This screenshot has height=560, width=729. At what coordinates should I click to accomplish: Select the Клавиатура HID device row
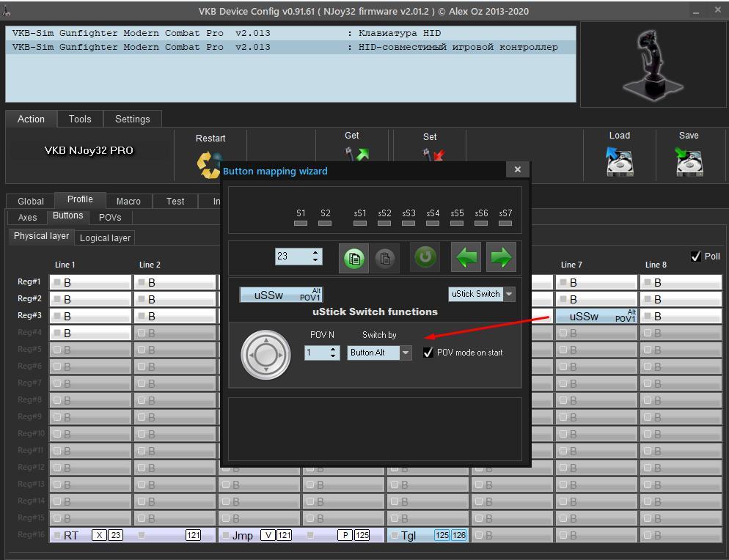290,33
